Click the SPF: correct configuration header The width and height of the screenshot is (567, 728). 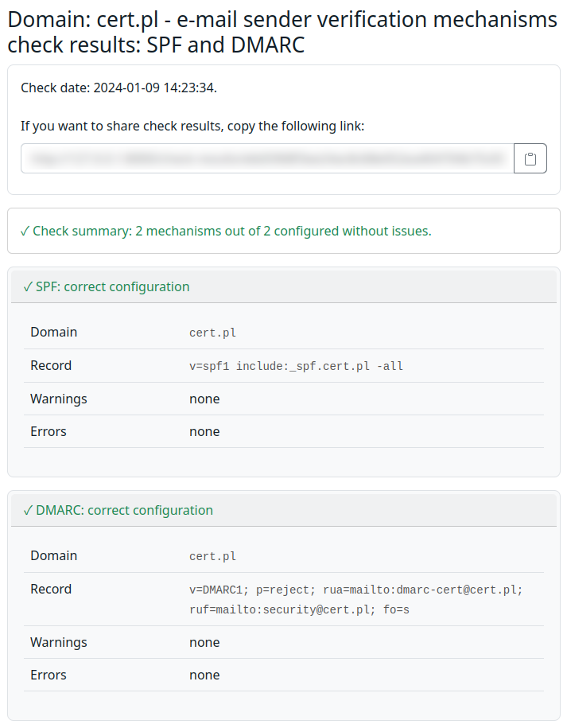[112, 286]
